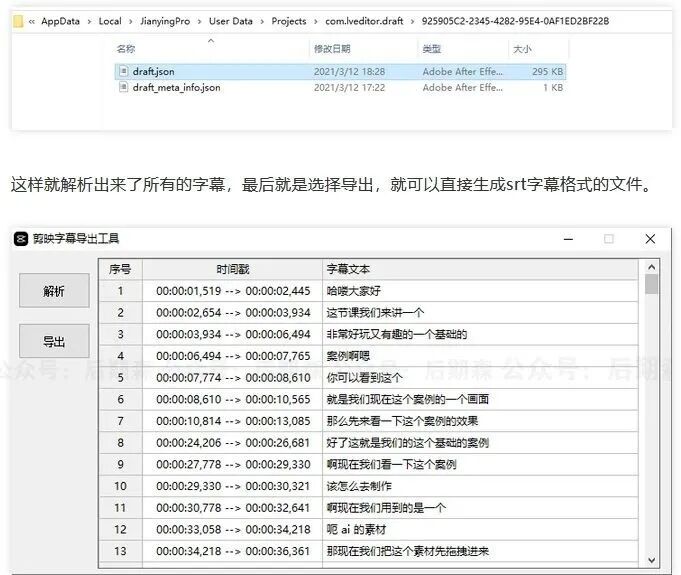Sort files by 名称 column
This screenshot has height=575, width=681.
point(126,49)
